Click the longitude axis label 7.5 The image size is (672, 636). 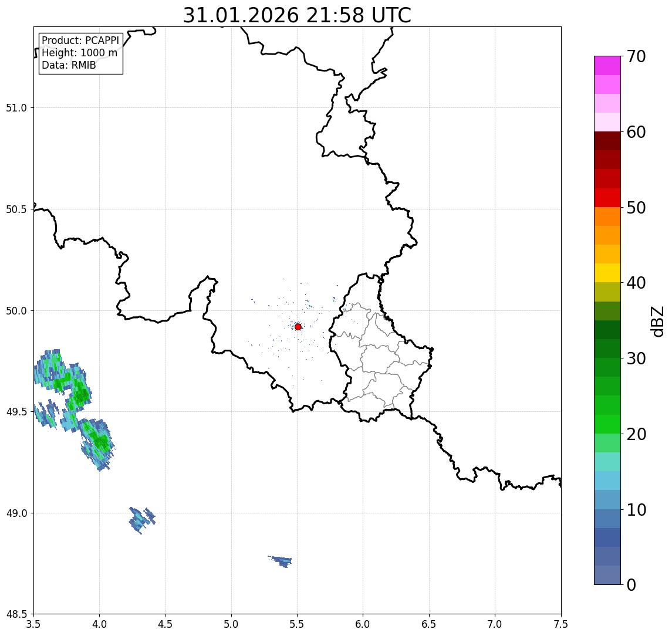tap(561, 624)
